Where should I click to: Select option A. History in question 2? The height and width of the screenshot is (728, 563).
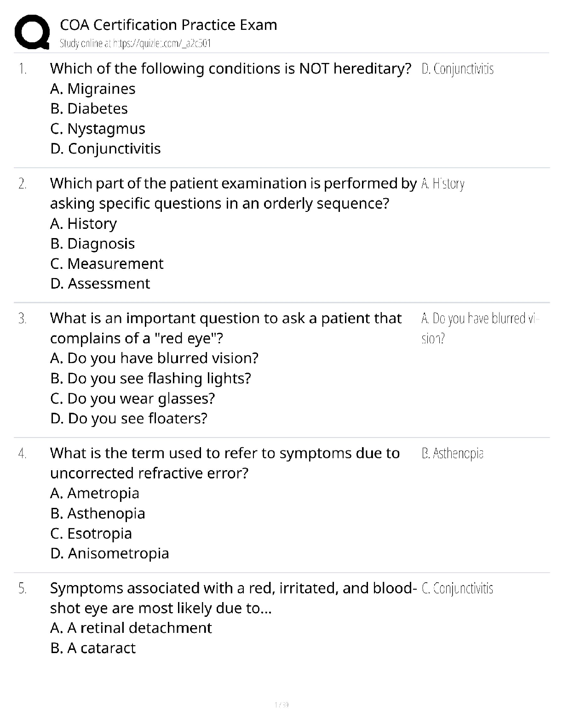click(83, 224)
